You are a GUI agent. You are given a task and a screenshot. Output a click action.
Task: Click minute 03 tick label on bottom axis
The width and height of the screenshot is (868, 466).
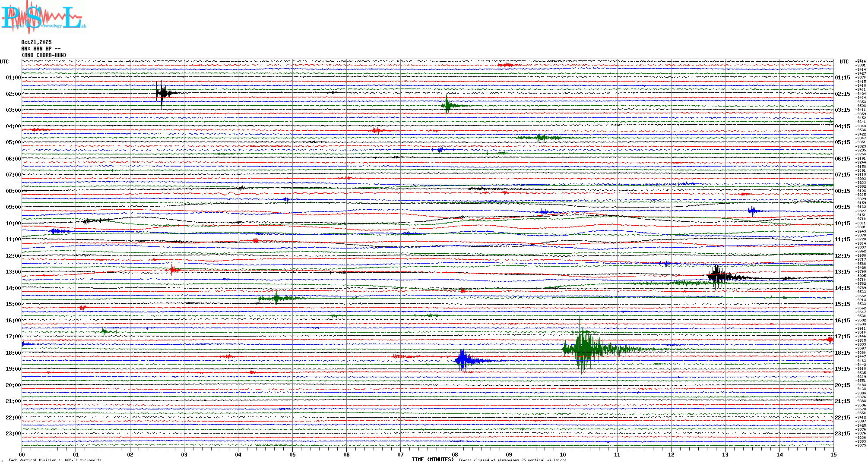184,455
